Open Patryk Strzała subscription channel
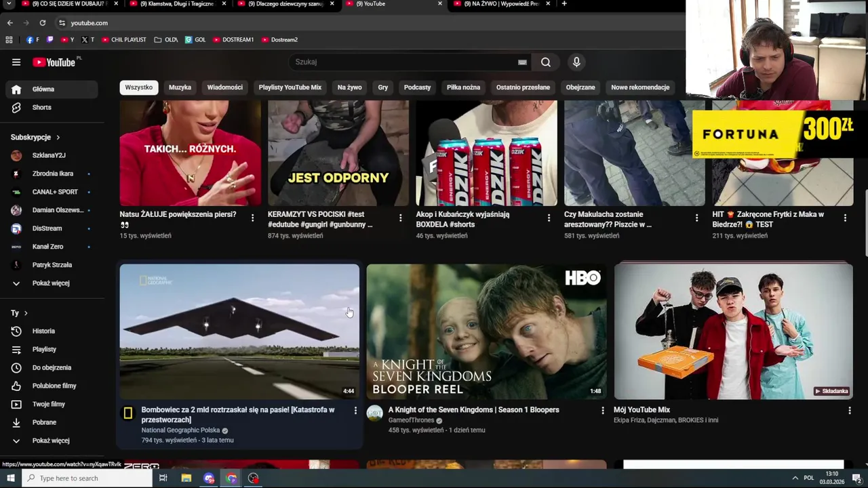The height and width of the screenshot is (488, 868). (52, 266)
